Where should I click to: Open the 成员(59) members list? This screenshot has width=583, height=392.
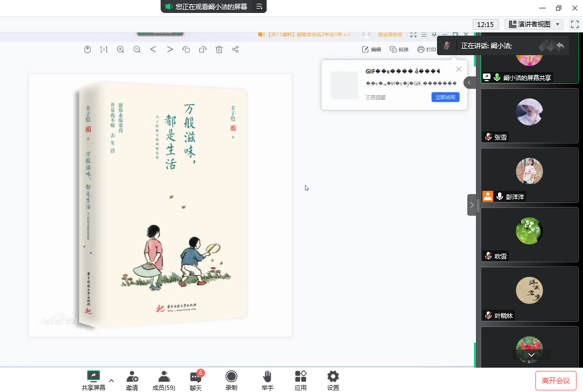point(163,381)
